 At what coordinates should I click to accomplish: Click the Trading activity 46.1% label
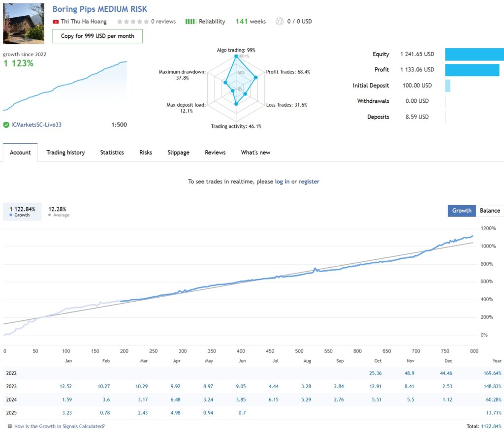[x=236, y=126]
